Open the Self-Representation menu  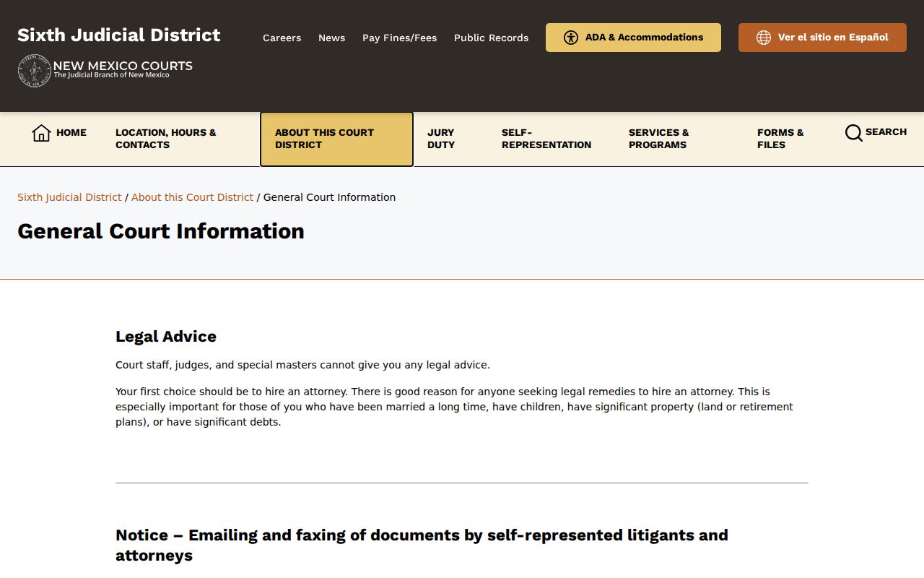click(546, 139)
